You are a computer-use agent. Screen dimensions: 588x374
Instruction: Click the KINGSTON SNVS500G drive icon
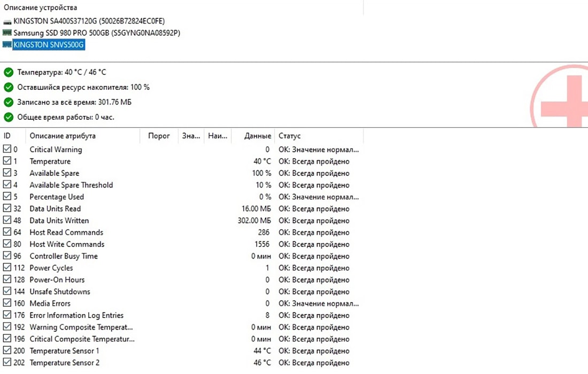pos(7,44)
